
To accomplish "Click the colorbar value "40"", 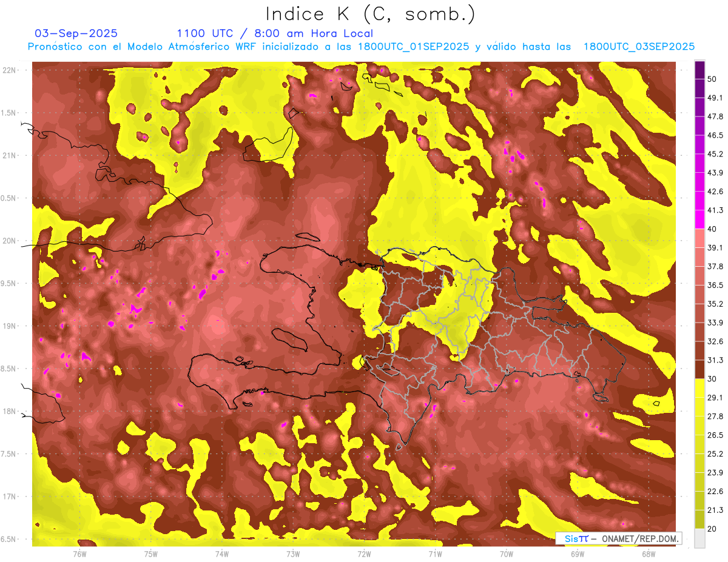I will [712, 229].
